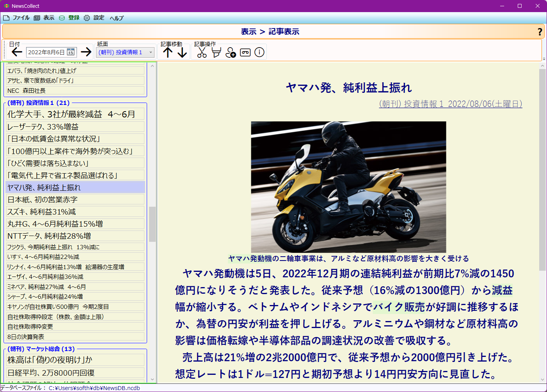Open the ヘルプ menu
This screenshot has height=392, width=547.
coord(117,18)
